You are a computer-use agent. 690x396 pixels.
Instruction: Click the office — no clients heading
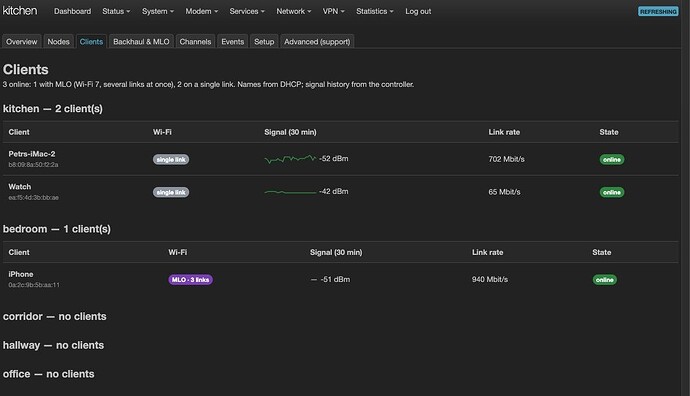(48, 374)
